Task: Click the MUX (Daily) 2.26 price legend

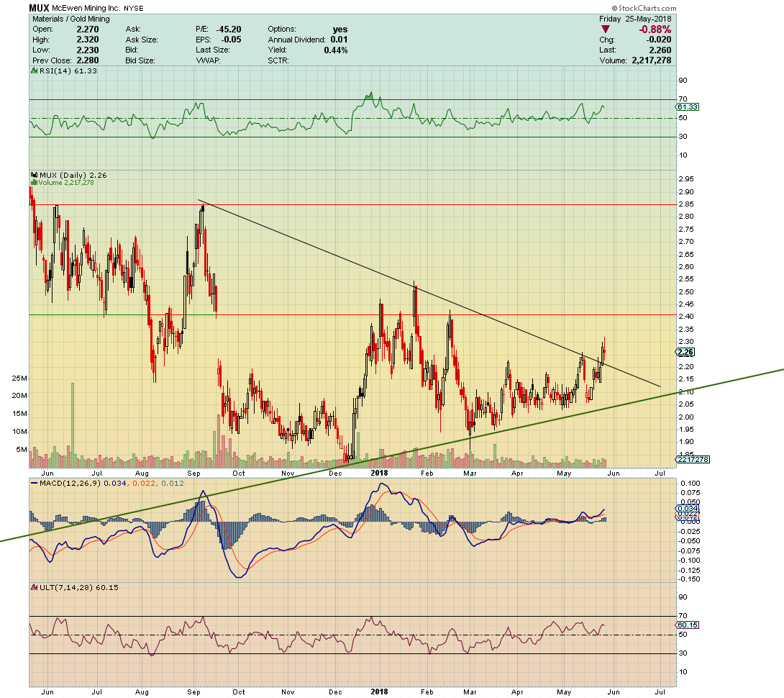Action: [x=73, y=175]
